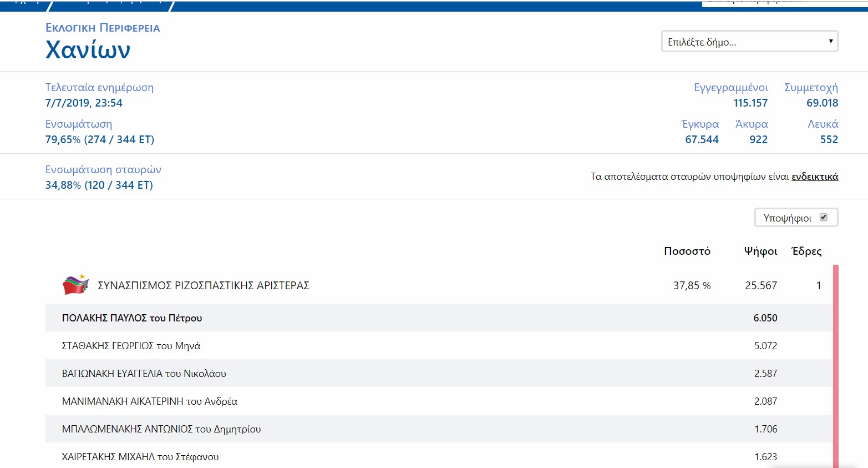Image resolution: width=868 pixels, height=468 pixels.
Task: Select candidate row ΠΟΛΑΚΗΣ ΠΑΥΛΟΣ
Action: 132,318
